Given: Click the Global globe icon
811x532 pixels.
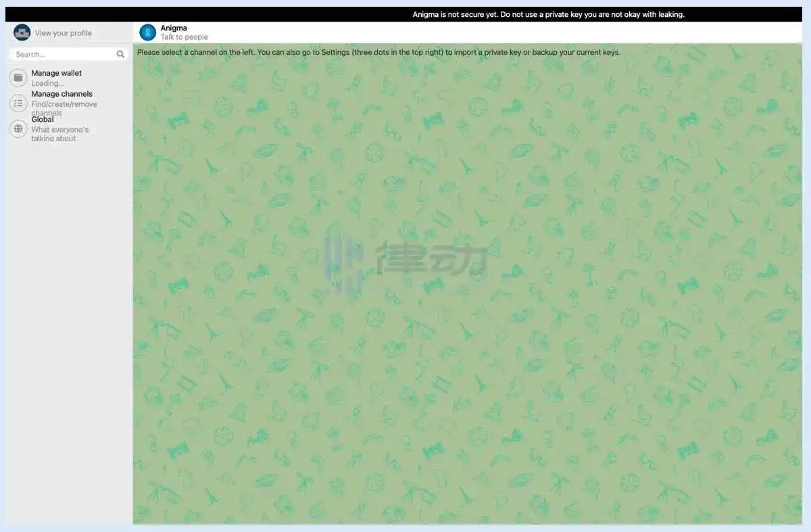Looking at the screenshot, I should pyautogui.click(x=18, y=129).
